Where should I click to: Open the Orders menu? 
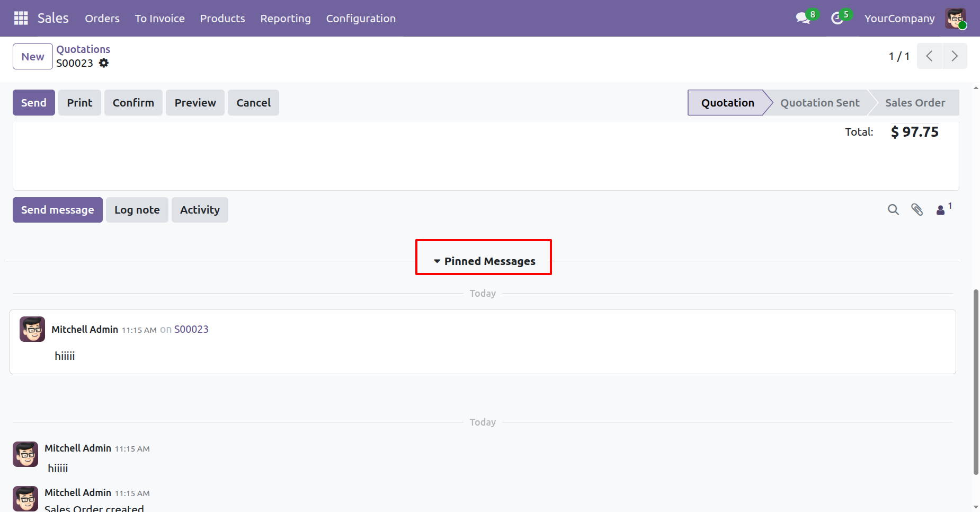[x=102, y=19]
